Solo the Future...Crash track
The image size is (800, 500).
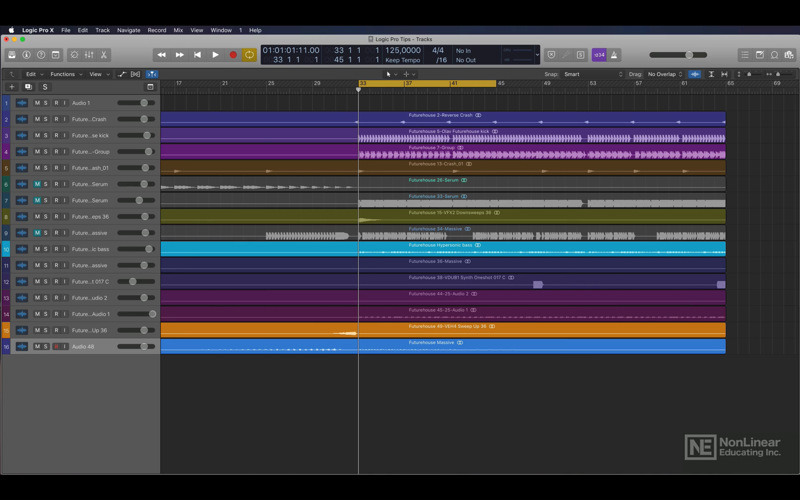45,119
